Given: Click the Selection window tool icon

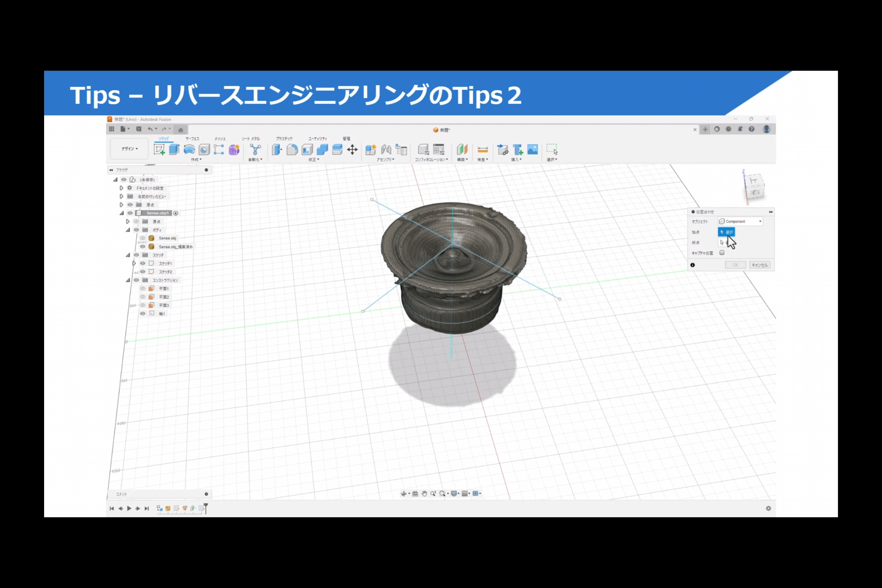Looking at the screenshot, I should 552,149.
